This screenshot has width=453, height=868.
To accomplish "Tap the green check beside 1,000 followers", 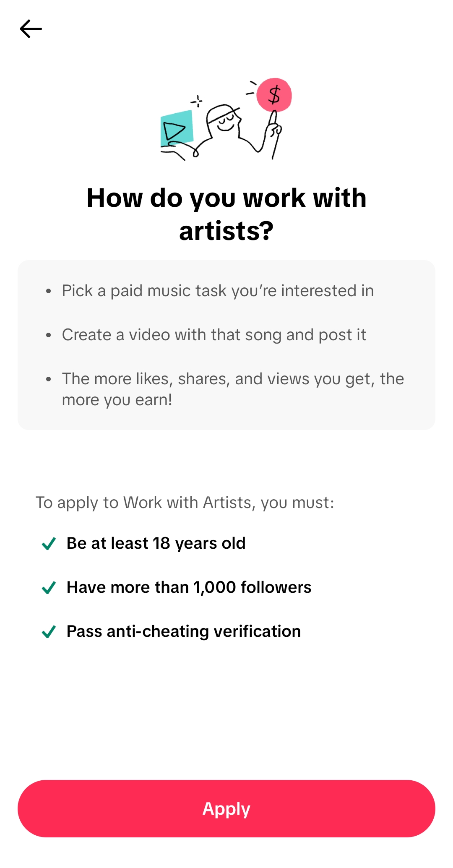I will pos(49,588).
